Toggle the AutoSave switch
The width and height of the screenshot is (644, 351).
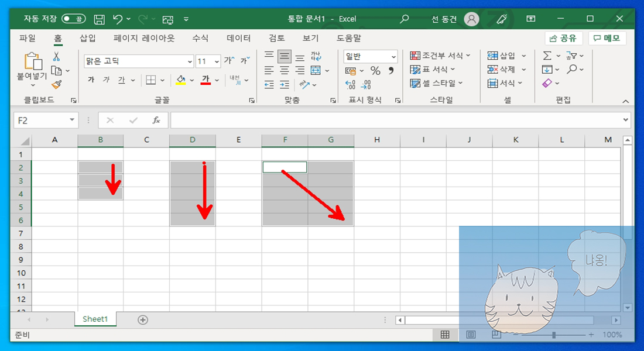74,19
